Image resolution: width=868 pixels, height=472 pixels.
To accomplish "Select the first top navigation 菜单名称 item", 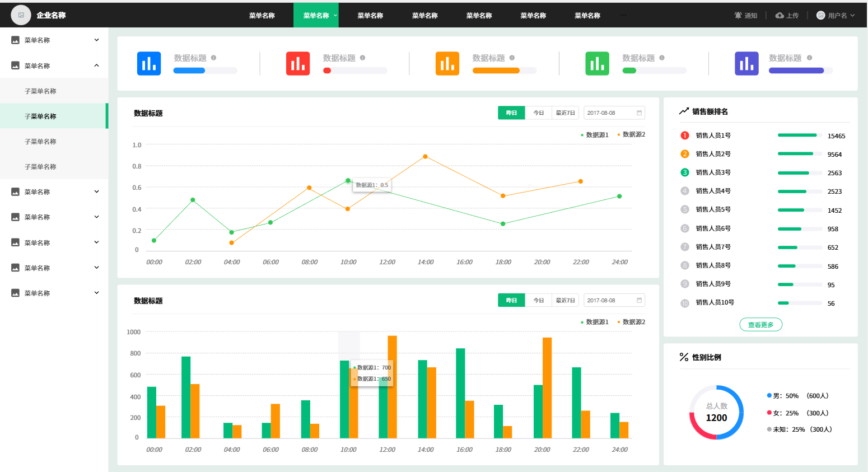I will 262,15.
